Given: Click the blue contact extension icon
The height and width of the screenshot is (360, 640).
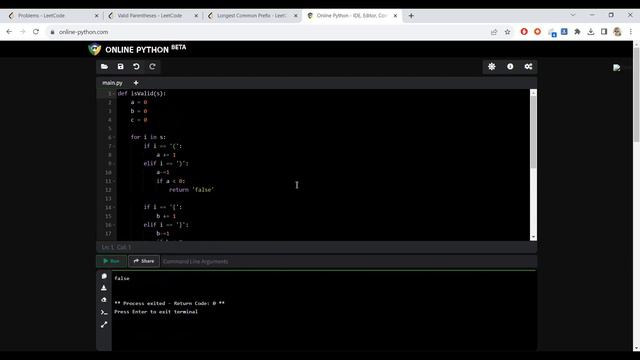Looking at the screenshot, I should (x=564, y=31).
